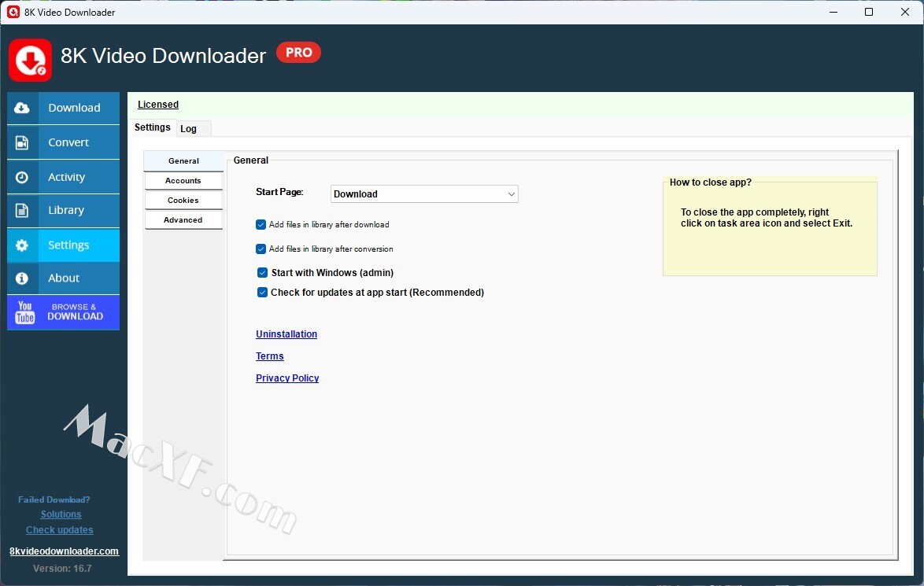The image size is (924, 586).
Task: Click the small app icon in title bar
Action: [x=13, y=12]
